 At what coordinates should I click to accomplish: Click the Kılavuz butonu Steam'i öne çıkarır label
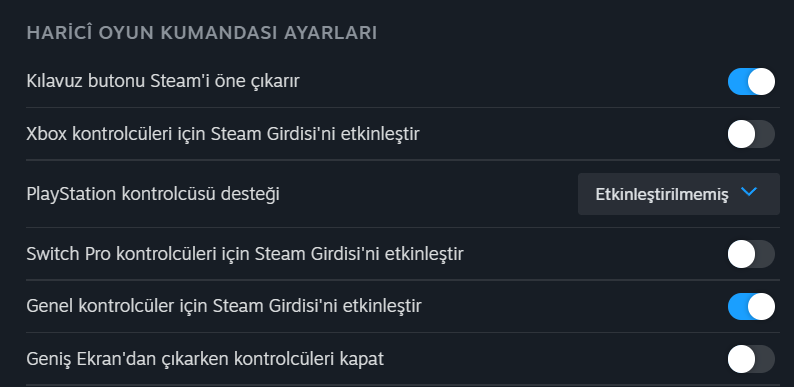coord(163,81)
